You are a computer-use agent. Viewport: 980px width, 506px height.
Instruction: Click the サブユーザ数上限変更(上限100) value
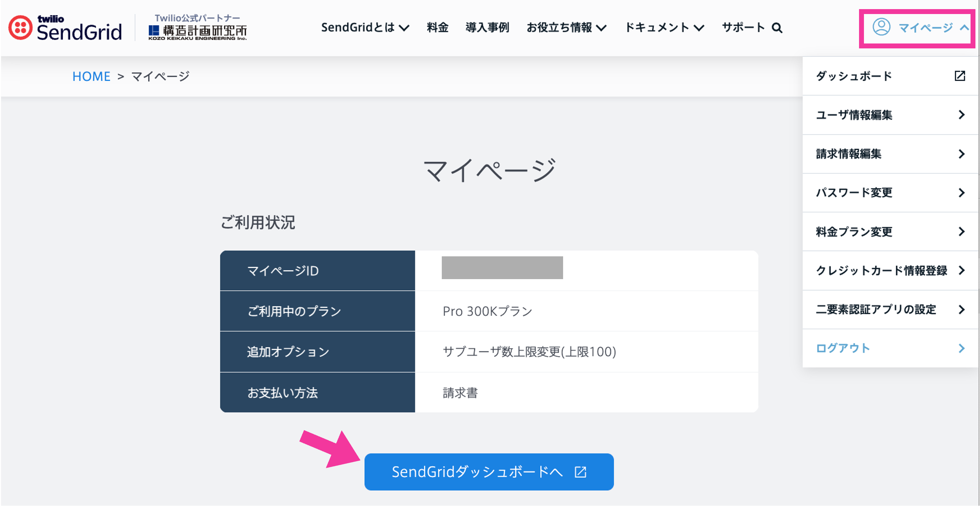click(529, 352)
